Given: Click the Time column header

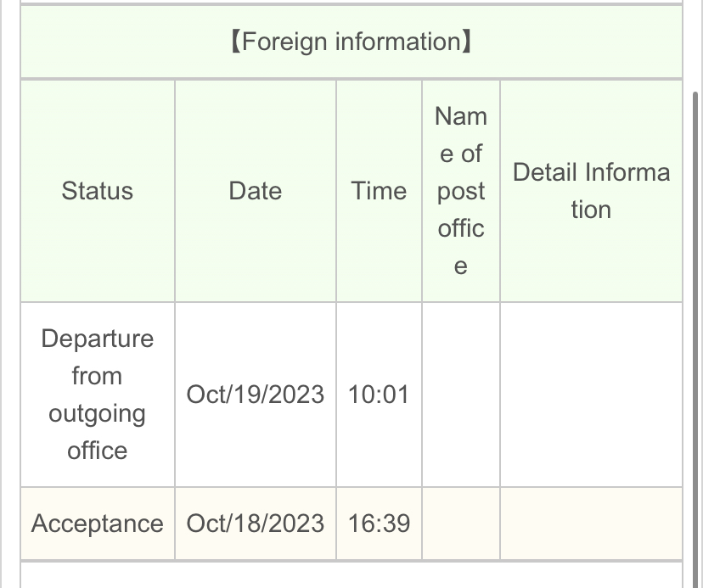Looking at the screenshot, I should [379, 191].
